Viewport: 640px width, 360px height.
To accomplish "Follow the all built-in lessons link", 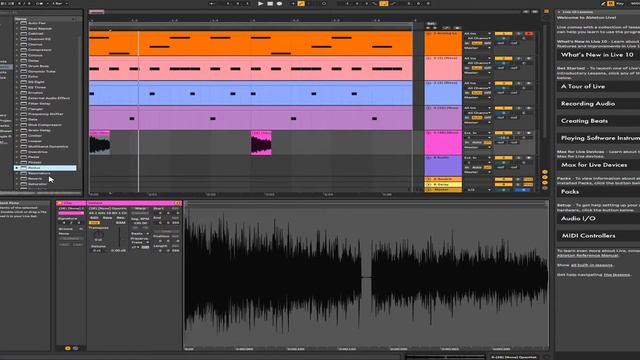I will [592, 265].
